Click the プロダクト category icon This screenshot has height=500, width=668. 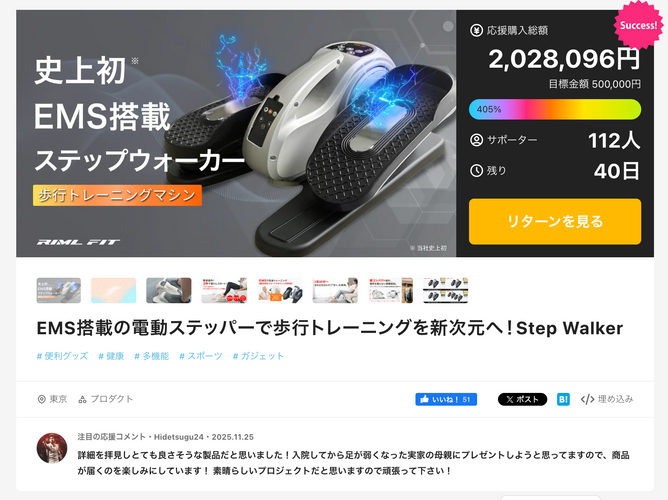pos(82,399)
